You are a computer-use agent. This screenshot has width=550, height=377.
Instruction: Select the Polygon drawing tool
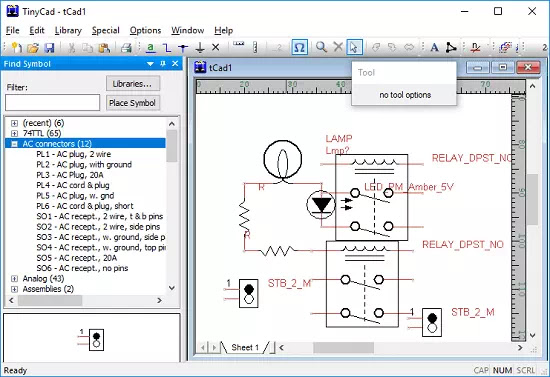coord(451,47)
